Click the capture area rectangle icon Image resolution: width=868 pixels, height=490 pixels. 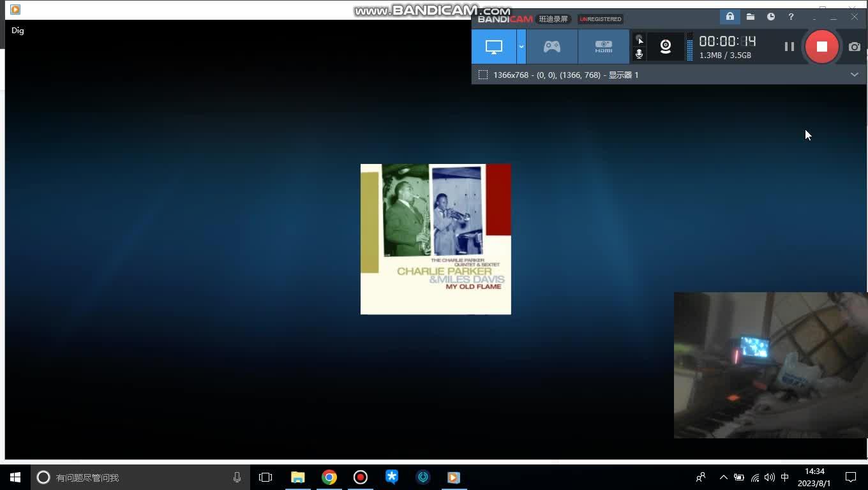[x=483, y=75]
